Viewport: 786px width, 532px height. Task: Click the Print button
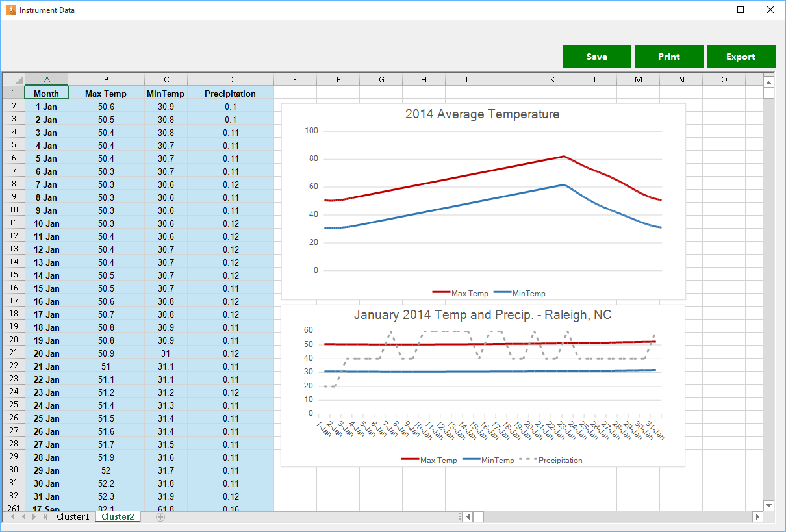pyautogui.click(x=669, y=57)
